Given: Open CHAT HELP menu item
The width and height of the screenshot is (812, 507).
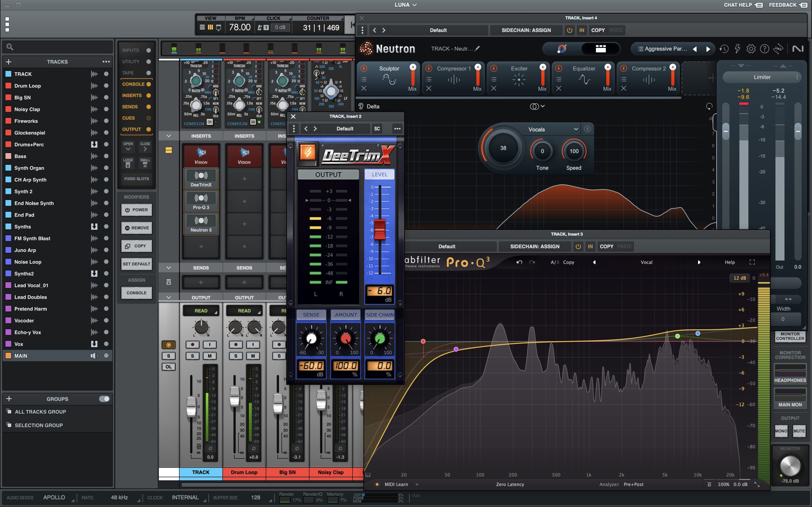Looking at the screenshot, I should (743, 5).
